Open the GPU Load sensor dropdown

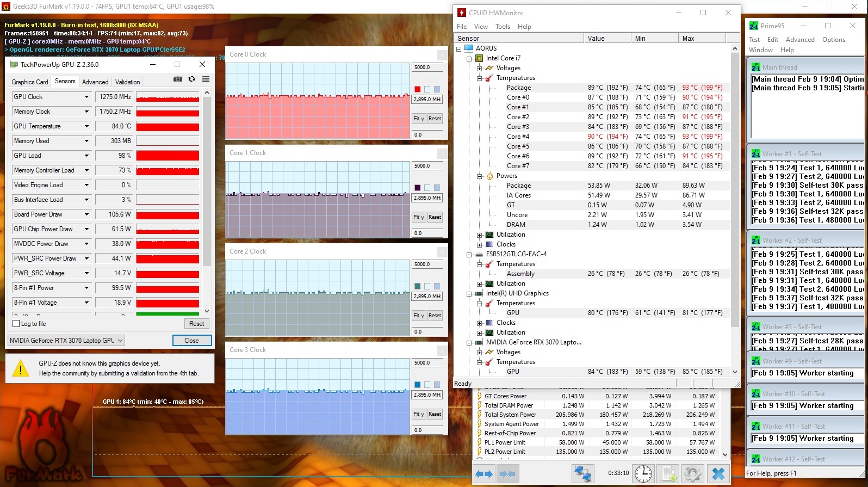click(x=86, y=156)
